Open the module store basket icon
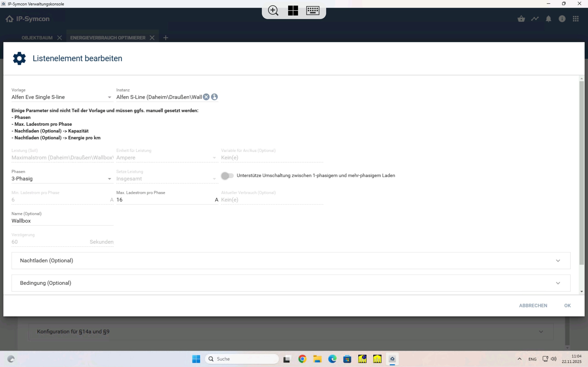Screen dimensions: 588x367 pyautogui.click(x=521, y=19)
